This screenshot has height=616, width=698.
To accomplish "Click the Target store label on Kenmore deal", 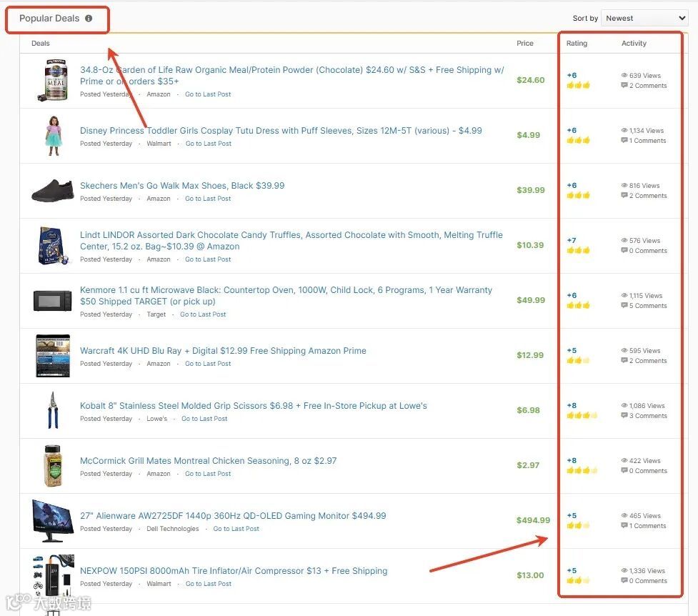I will pos(156,314).
